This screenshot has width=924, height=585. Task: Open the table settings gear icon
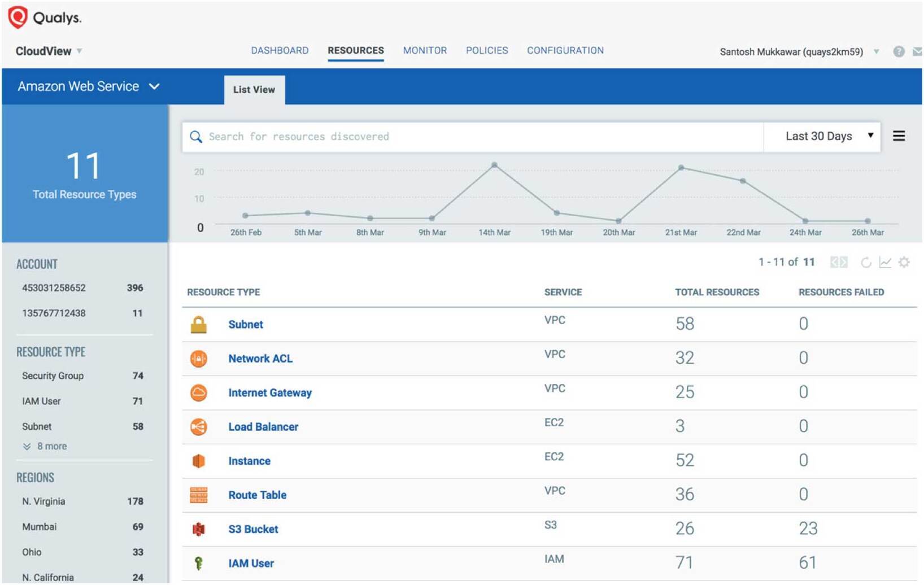(904, 263)
